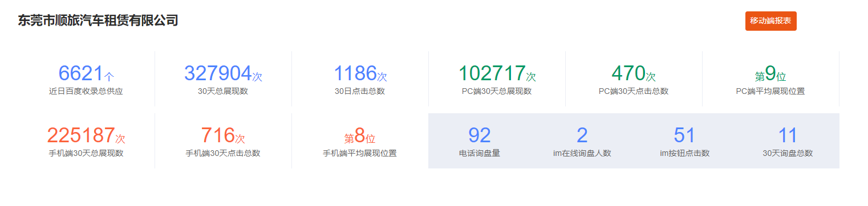The image size is (868, 206).
Task: Select the 716 手机端30天点击总数 stat
Action: (x=223, y=141)
